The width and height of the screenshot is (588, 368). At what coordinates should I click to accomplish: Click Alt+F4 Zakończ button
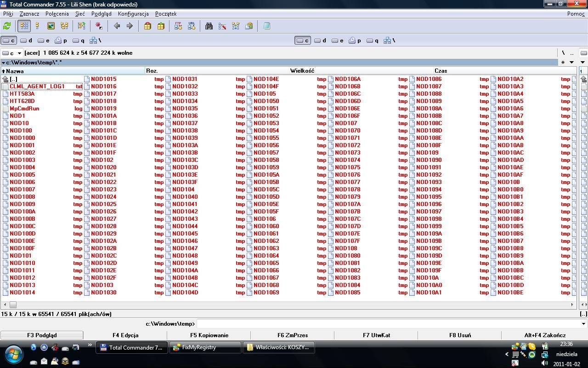click(545, 335)
